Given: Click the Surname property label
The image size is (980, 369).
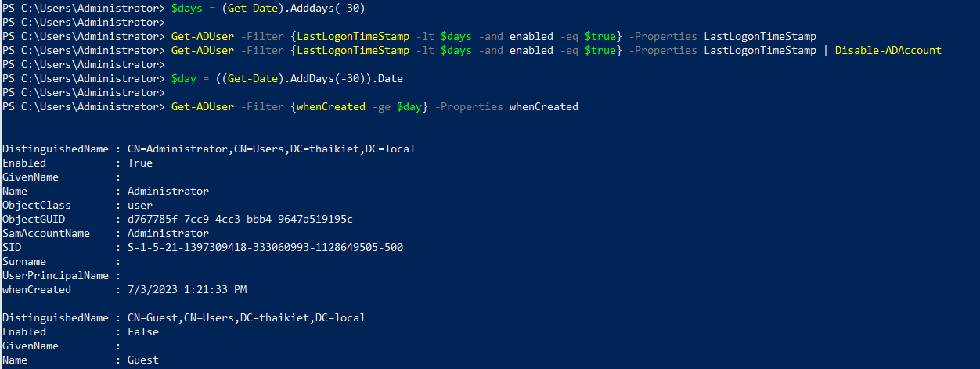Looking at the screenshot, I should (24, 261).
